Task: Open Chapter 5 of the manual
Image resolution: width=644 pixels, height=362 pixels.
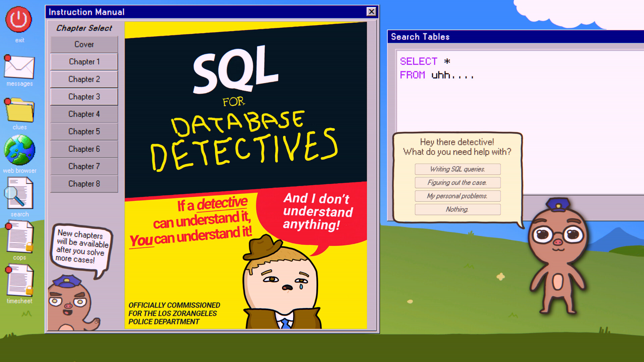Action: [84, 131]
